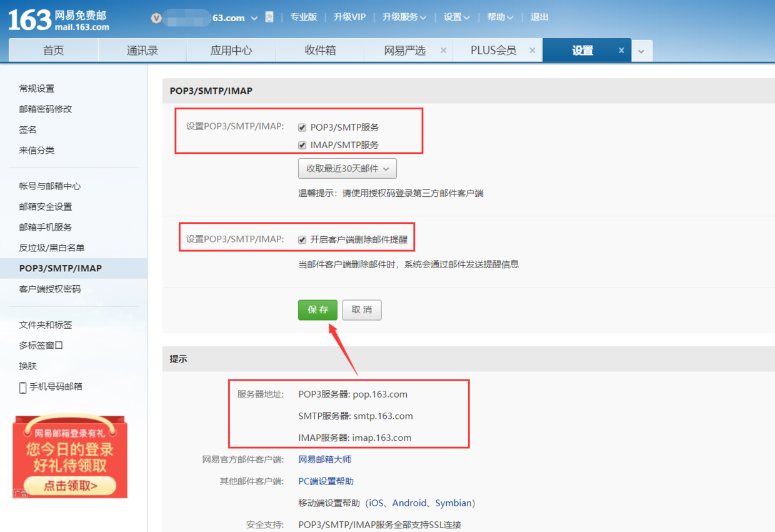
Task: Open 帐号与邮箱中心 settings
Action: pos(50,186)
